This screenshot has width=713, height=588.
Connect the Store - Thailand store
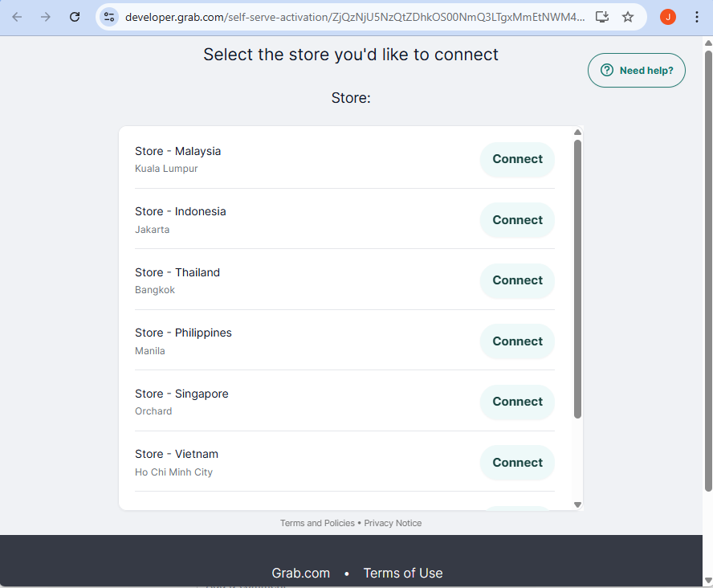click(x=517, y=280)
